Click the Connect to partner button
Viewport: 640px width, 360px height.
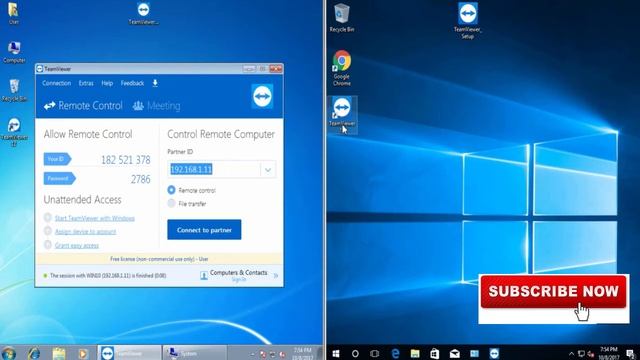(204, 230)
